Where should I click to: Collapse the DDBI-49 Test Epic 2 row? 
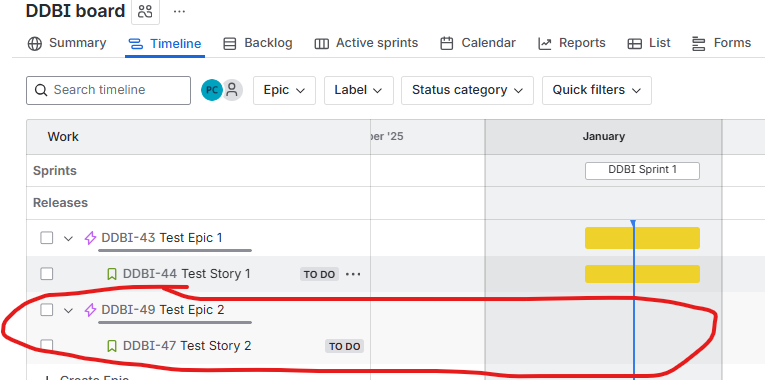[68, 310]
